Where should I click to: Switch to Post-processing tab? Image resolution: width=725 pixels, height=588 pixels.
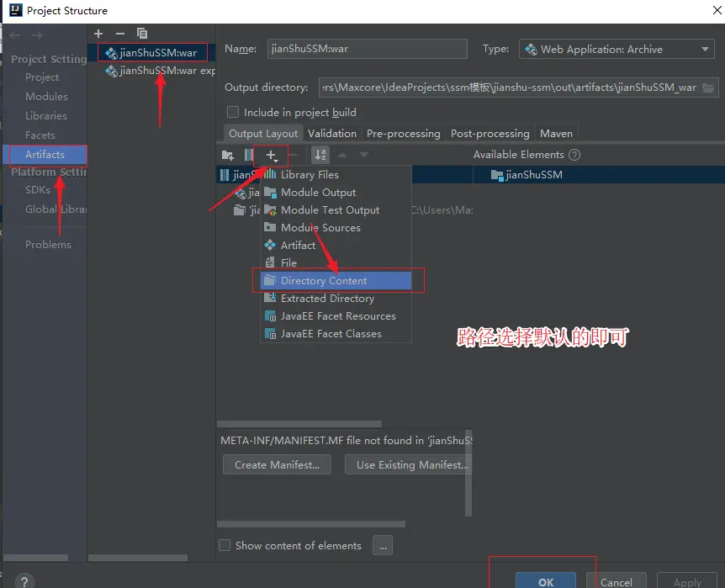[x=490, y=134]
